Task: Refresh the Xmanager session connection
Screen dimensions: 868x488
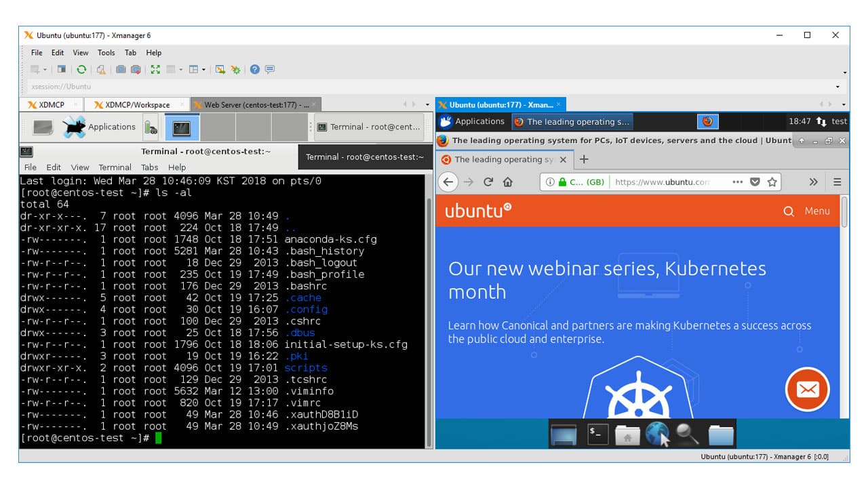Action: tap(81, 69)
